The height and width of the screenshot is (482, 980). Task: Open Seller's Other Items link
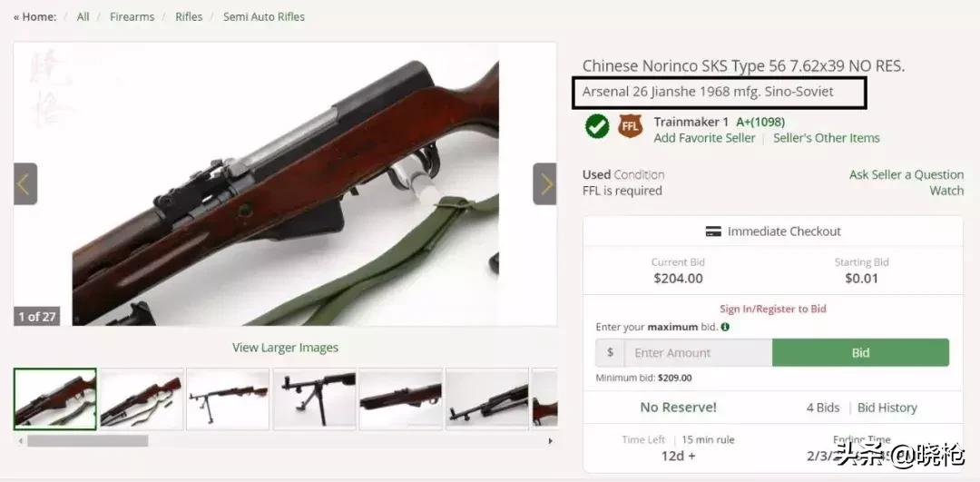point(827,138)
